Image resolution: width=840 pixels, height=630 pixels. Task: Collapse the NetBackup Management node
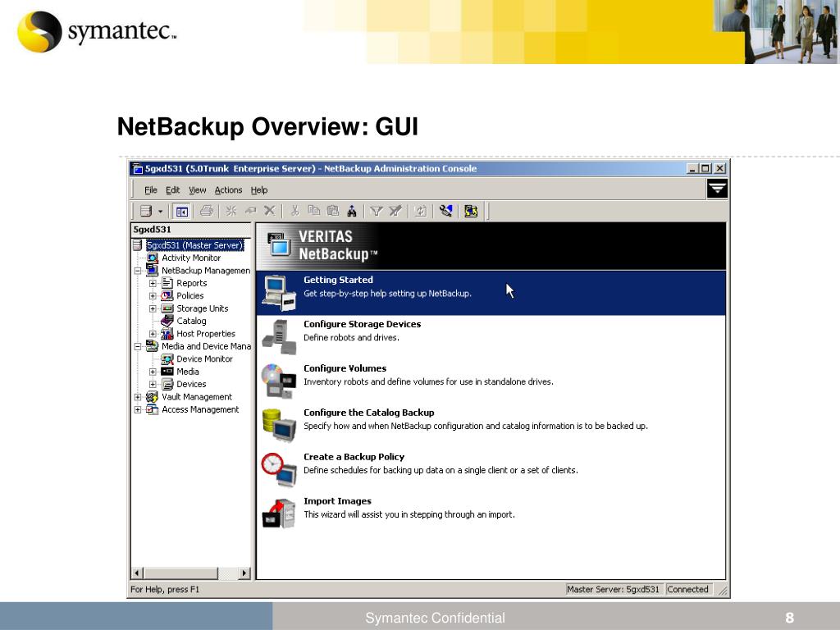point(138,271)
